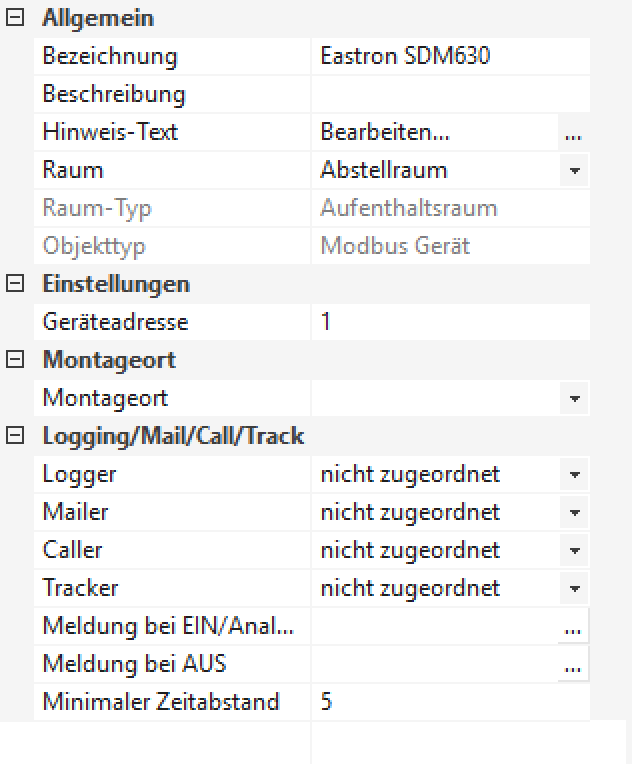
Task: Collapse the Montageort section
Action: [x=14, y=360]
